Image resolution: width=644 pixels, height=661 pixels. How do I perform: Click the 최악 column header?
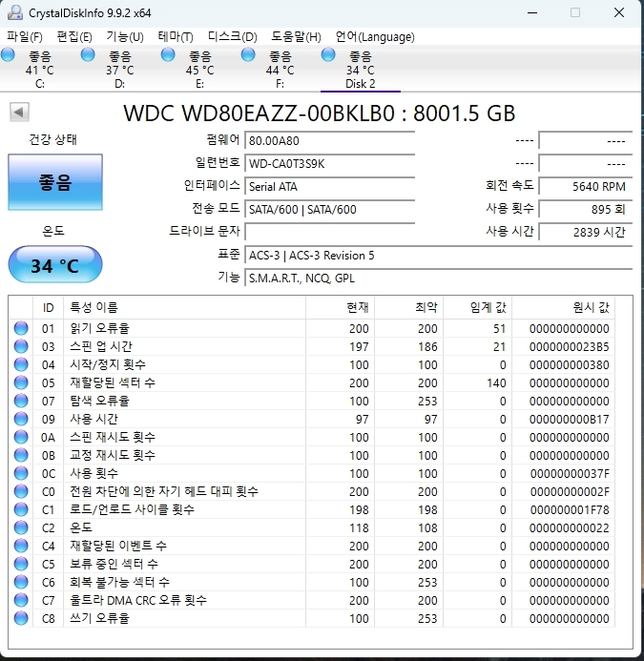coord(408,307)
